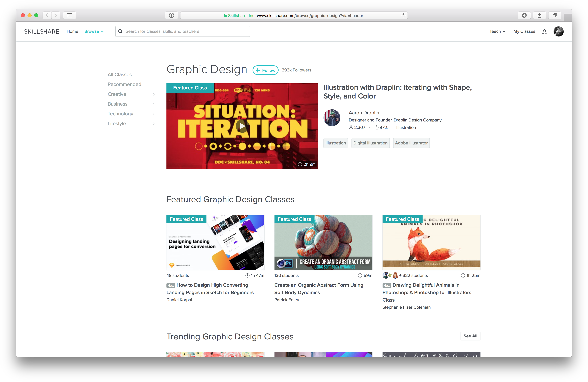Screen dimensions: 588x382
Task: Open the notifications bell
Action: 544,32
